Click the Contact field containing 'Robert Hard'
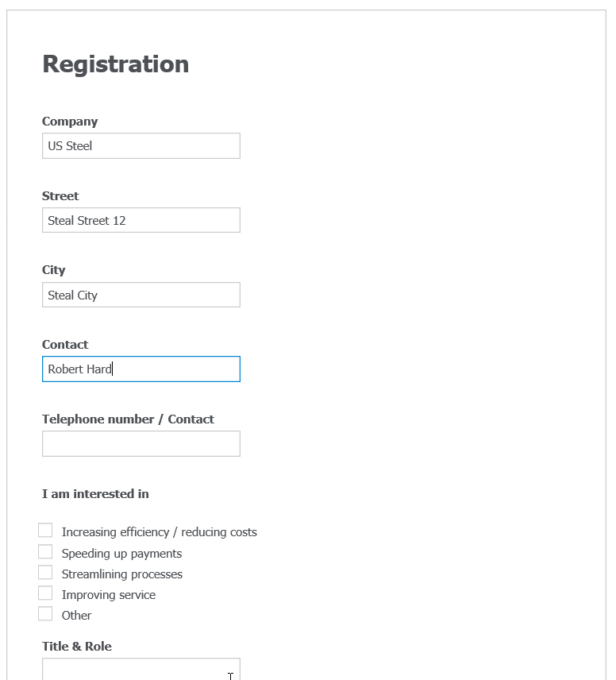 pos(141,369)
